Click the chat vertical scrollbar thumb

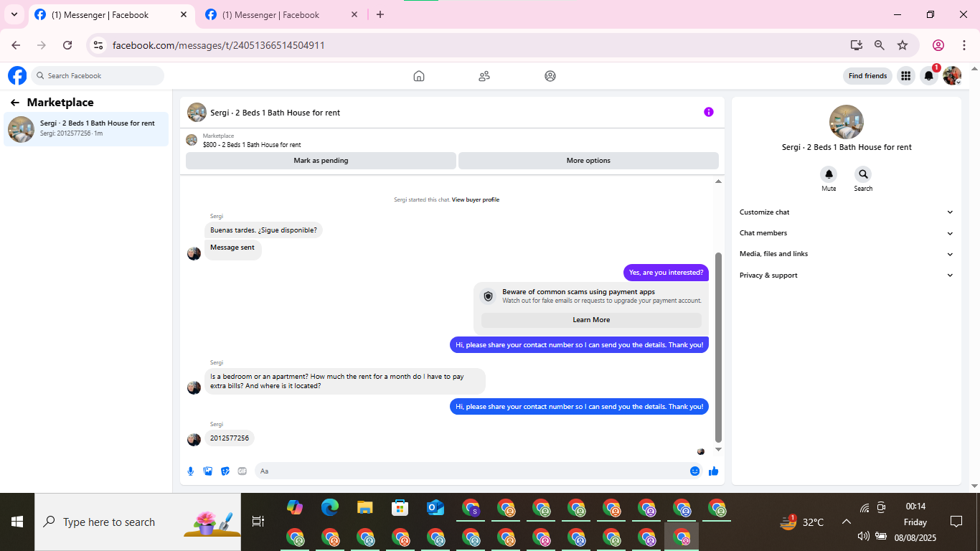click(x=718, y=347)
